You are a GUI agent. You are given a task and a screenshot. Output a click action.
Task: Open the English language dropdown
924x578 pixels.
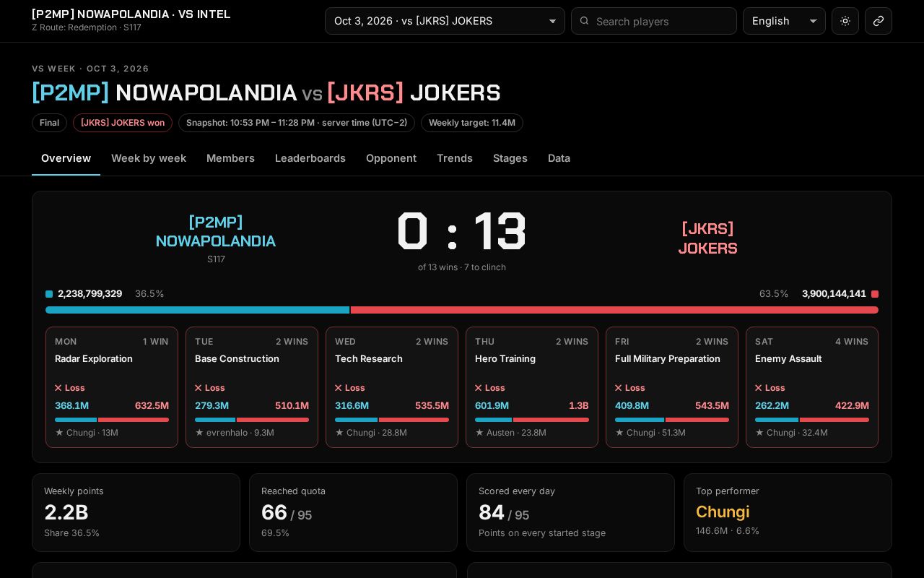pos(784,21)
